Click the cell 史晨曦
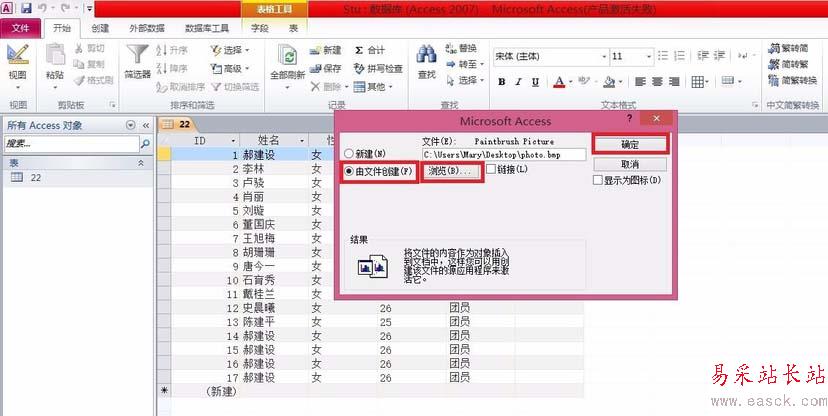 pyautogui.click(x=275, y=308)
